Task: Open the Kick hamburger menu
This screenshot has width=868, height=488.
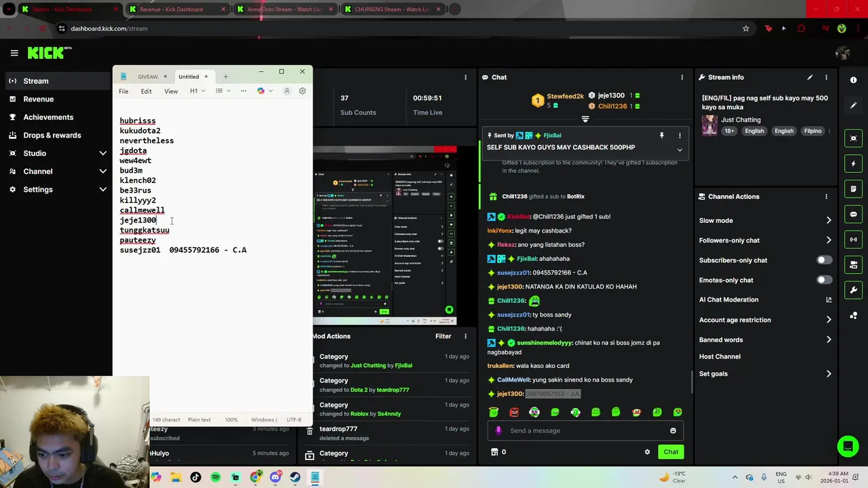Action: (x=14, y=53)
